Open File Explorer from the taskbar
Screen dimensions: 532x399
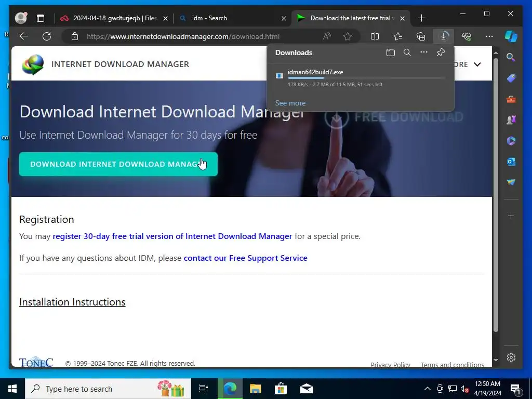pos(255,389)
